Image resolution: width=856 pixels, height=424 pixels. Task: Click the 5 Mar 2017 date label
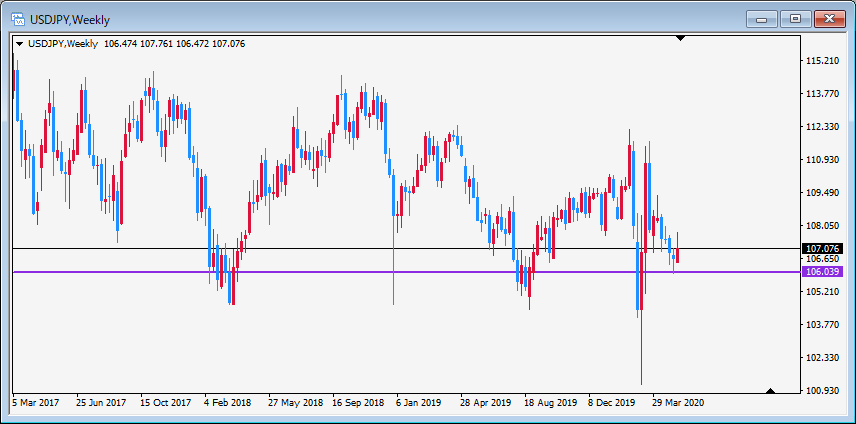point(36,403)
